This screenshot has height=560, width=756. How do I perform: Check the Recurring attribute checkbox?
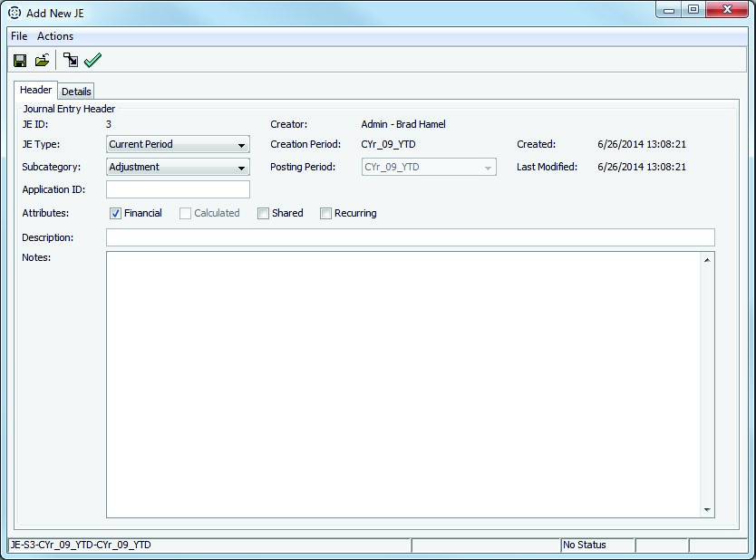[325, 214]
